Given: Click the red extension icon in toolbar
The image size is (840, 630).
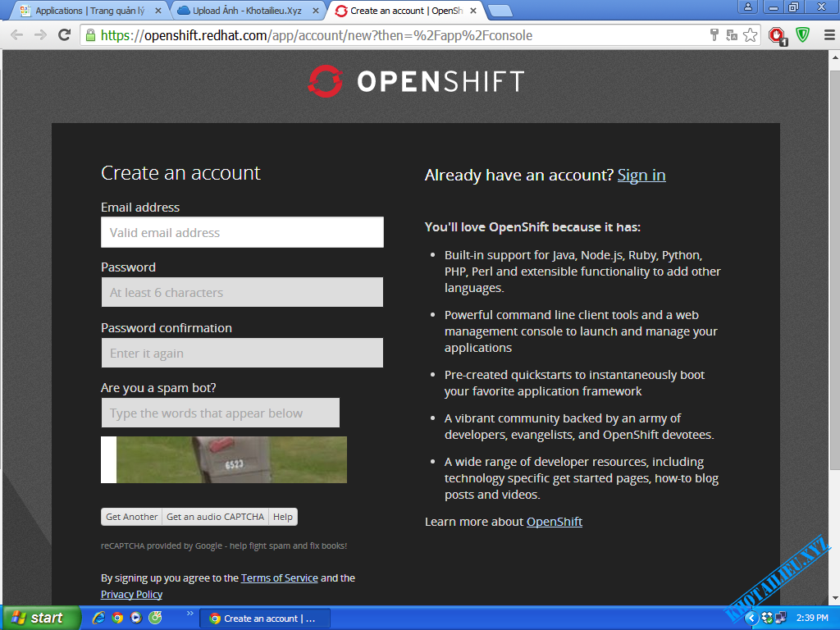Looking at the screenshot, I should coord(776,35).
